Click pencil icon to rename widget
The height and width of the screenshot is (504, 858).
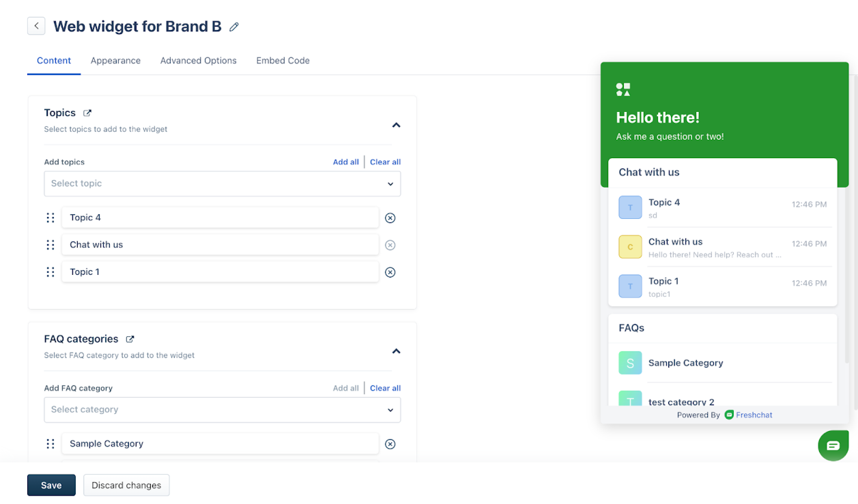coord(234,27)
